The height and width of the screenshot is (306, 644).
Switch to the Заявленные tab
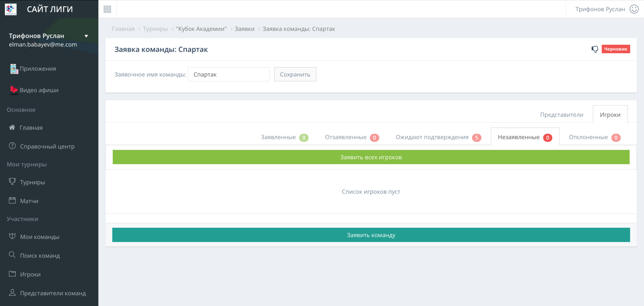tap(284, 137)
